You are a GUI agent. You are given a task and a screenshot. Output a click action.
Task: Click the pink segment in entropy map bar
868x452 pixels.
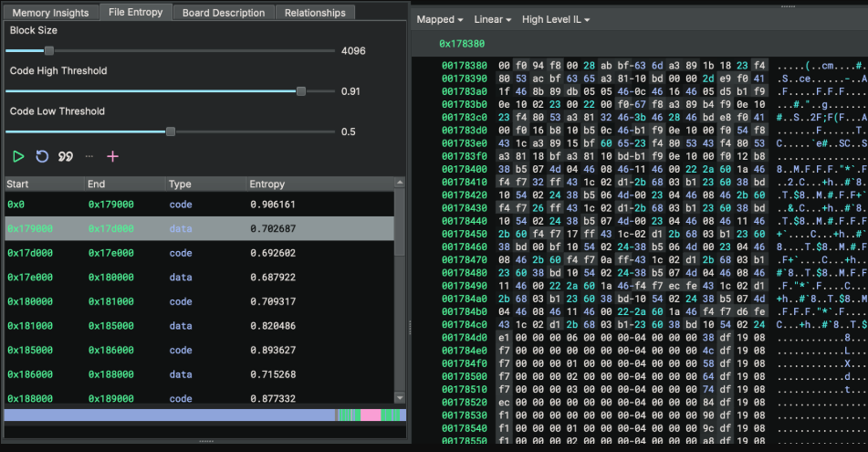(371, 415)
